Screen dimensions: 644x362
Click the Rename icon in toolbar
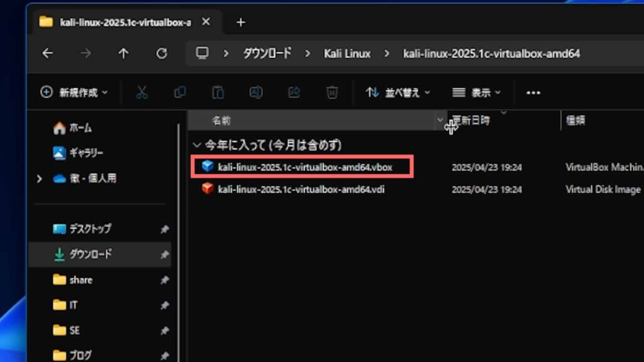[256, 92]
